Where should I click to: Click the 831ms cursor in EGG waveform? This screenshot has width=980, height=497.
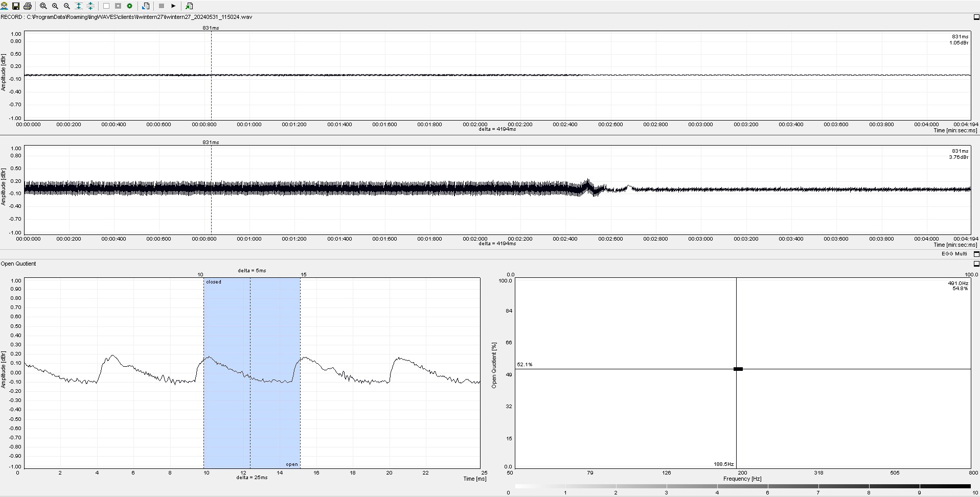(x=211, y=190)
